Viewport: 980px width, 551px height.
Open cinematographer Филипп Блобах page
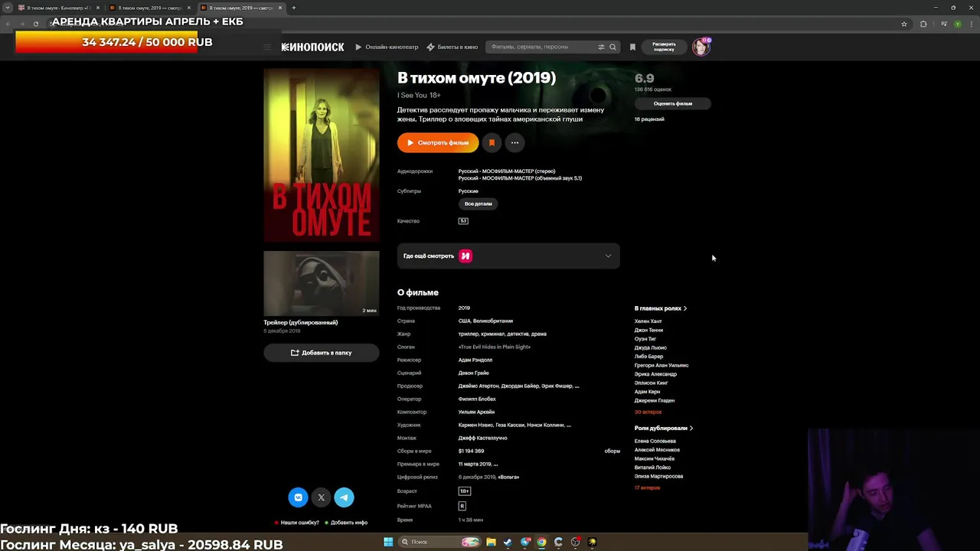click(477, 399)
